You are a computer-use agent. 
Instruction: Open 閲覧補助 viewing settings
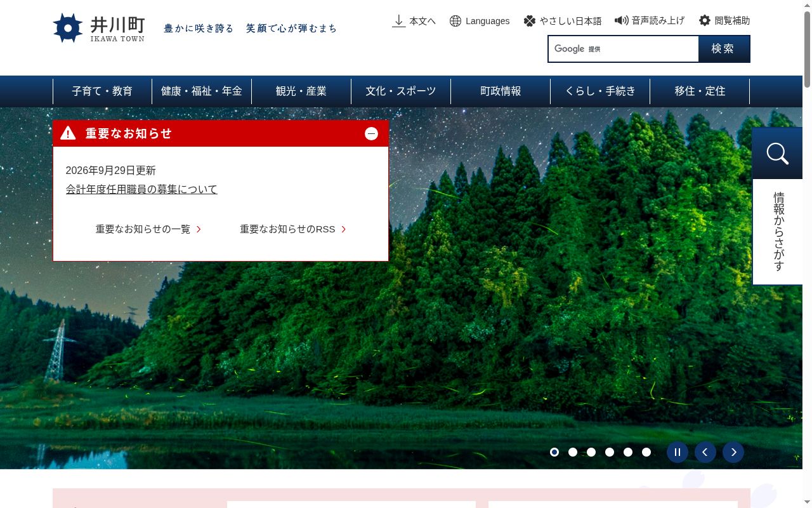(x=724, y=20)
